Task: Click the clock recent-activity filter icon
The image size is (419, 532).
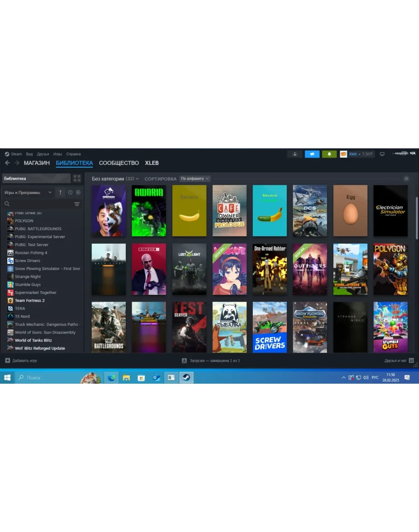Action: click(70, 193)
